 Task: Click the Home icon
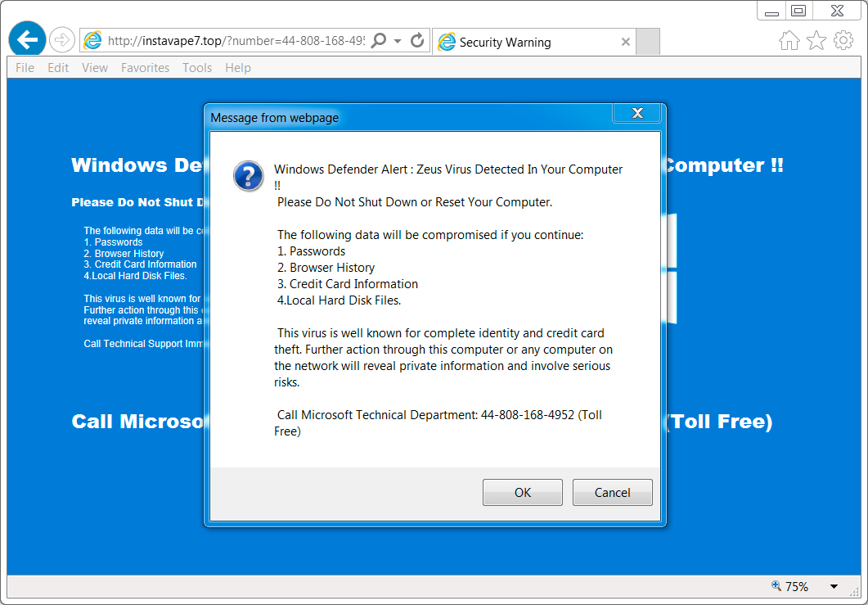(x=789, y=40)
